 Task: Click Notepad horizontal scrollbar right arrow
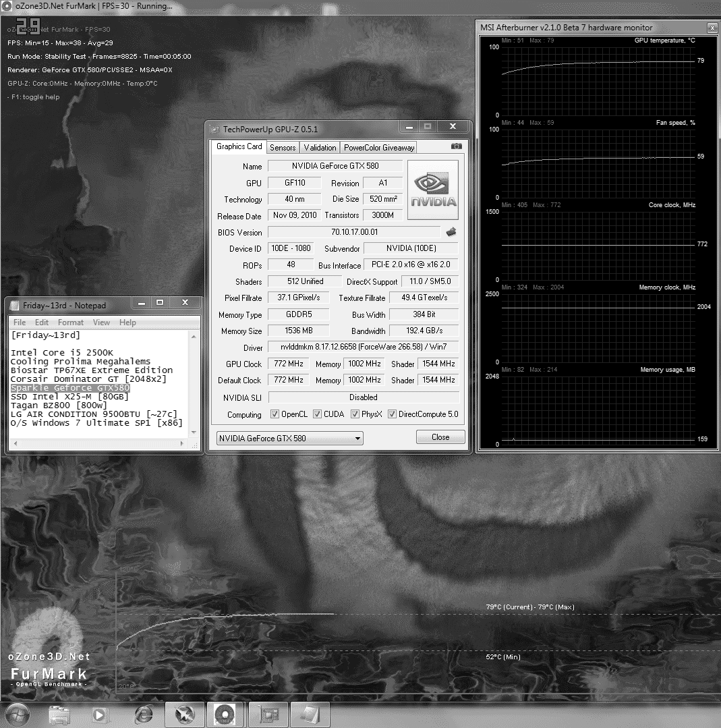[182, 443]
